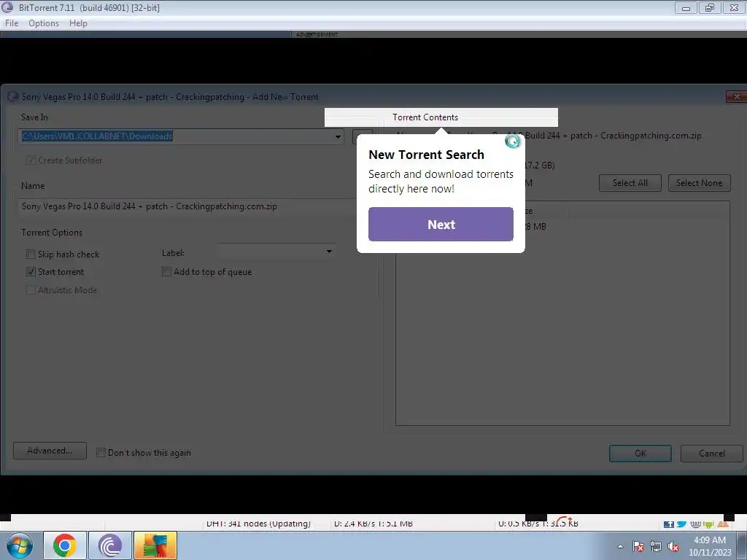Click the Android icon in status bar
The height and width of the screenshot is (560, 747).
709,524
